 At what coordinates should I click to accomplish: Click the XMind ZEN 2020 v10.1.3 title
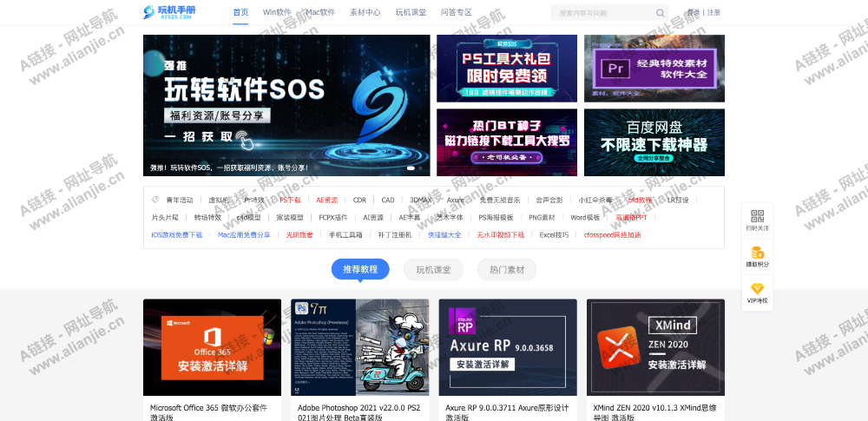click(654, 412)
